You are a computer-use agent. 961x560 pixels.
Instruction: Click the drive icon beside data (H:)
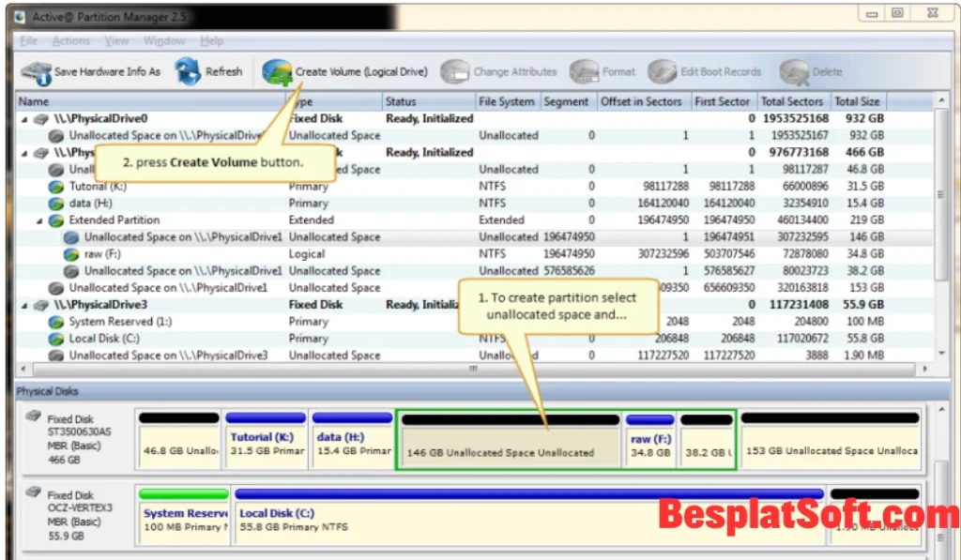coord(55,203)
